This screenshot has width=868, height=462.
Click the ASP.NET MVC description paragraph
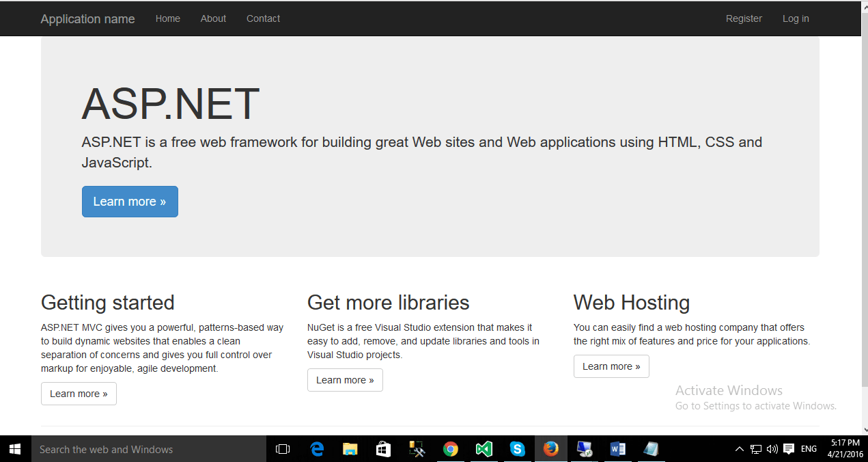point(163,348)
